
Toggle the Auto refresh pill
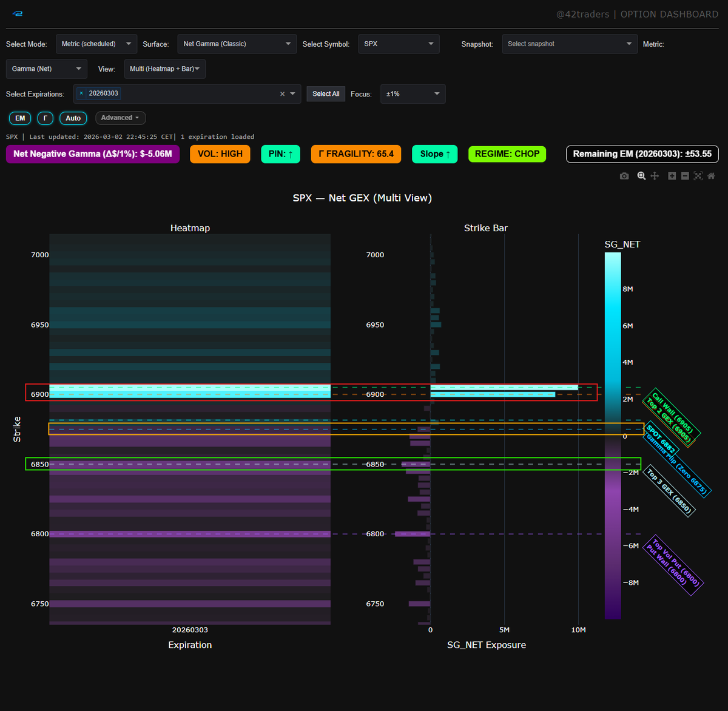tap(73, 118)
